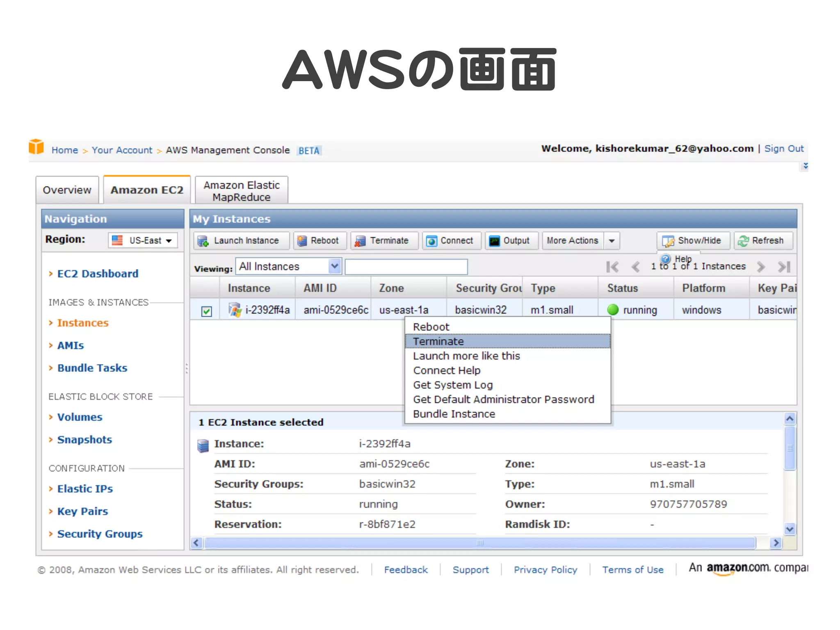Click the horizontal scrollbar in details pane
Screen dimensions: 840x630
[480, 543]
